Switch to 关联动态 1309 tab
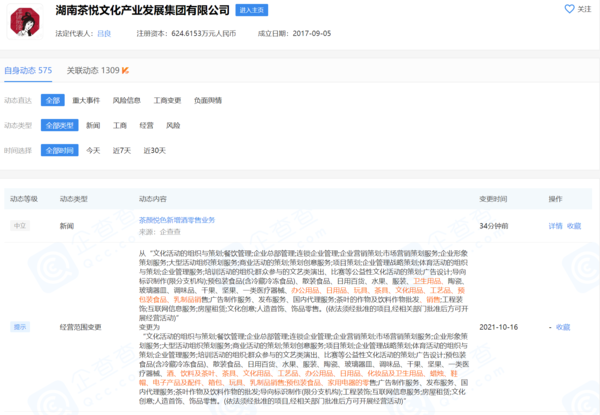Viewport: 600px width, 415px height. coord(93,70)
